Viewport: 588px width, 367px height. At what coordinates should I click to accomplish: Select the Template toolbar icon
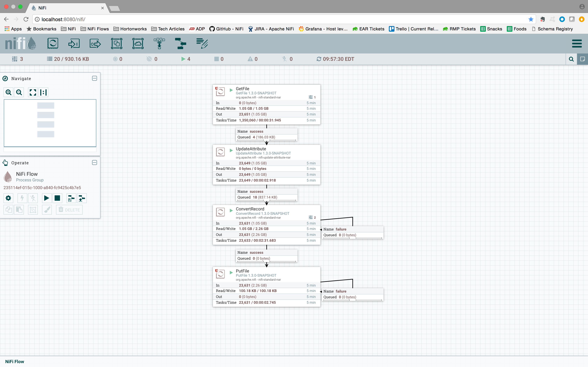[180, 44]
